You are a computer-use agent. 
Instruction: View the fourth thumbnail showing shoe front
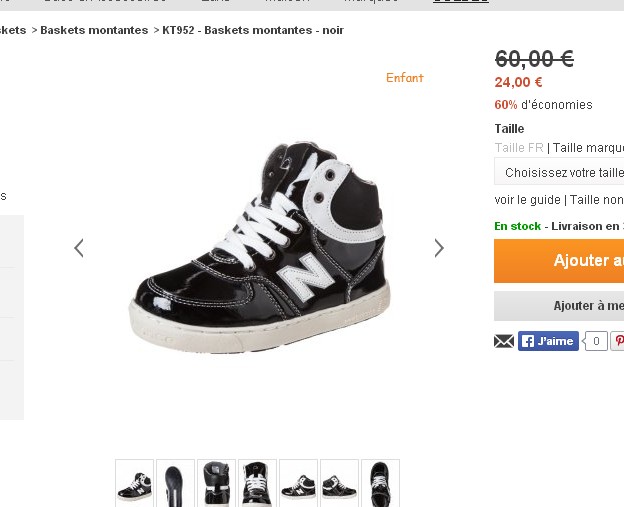pyautogui.click(x=258, y=482)
